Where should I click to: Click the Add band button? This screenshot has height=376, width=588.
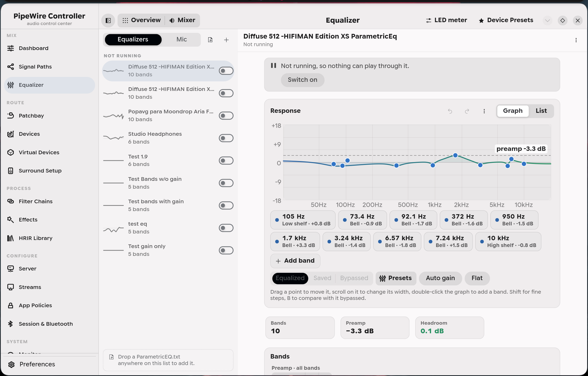click(295, 261)
